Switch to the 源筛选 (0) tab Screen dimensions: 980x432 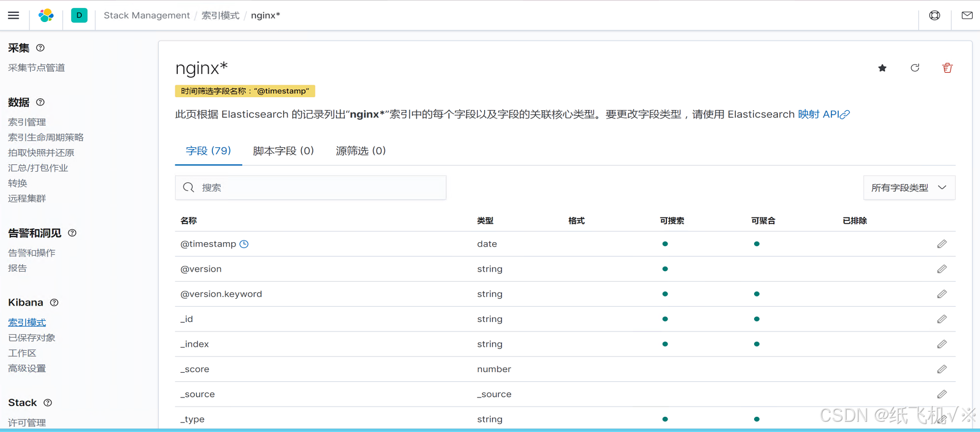pos(361,151)
